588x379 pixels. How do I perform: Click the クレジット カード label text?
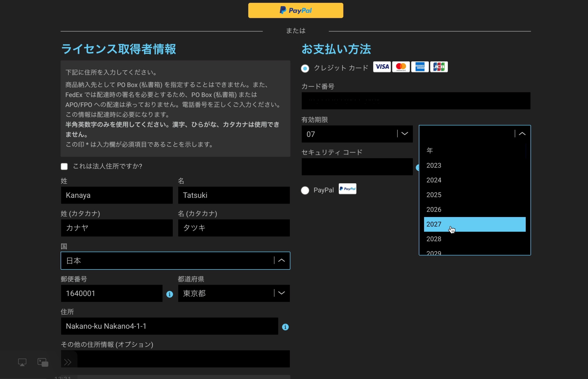[341, 68]
